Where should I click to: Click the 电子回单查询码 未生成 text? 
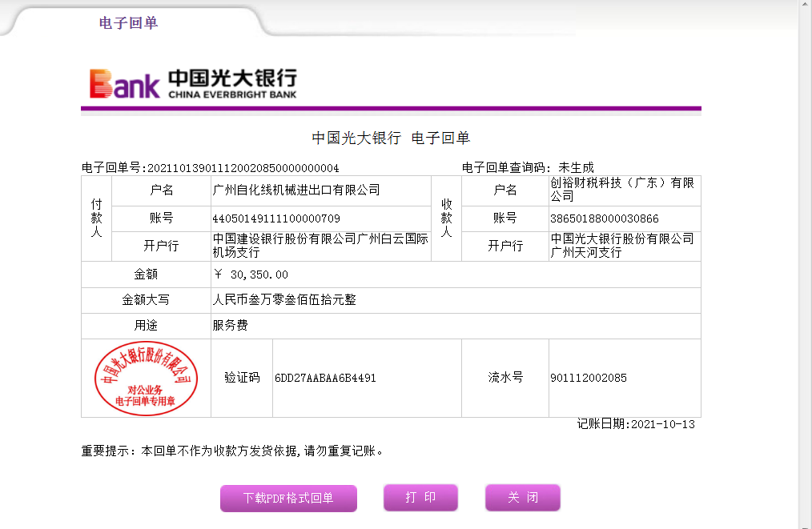528,168
